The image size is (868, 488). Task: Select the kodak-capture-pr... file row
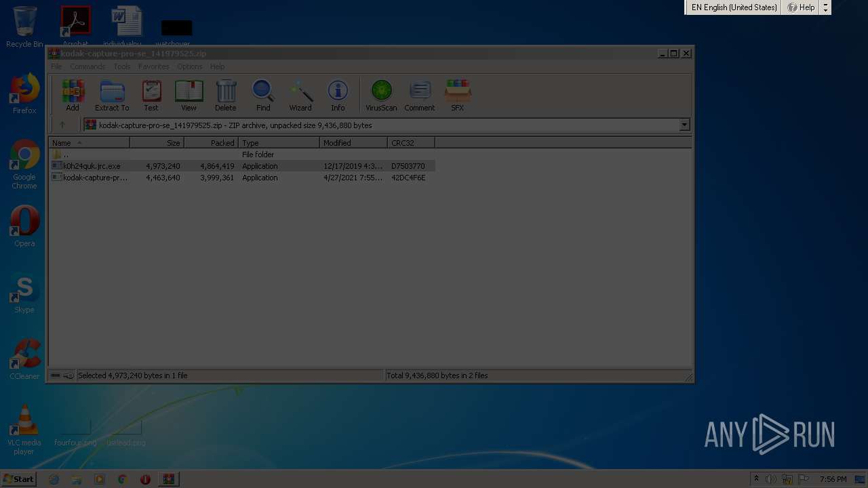pos(242,178)
